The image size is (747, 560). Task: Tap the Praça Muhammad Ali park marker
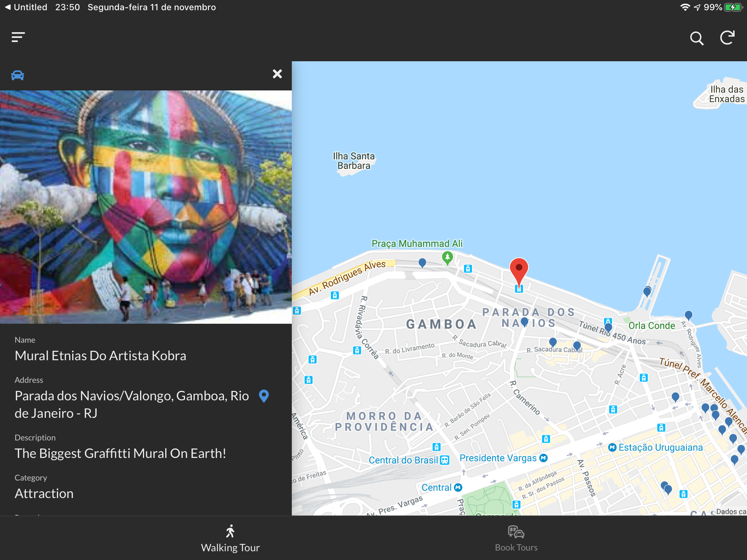[x=448, y=258]
